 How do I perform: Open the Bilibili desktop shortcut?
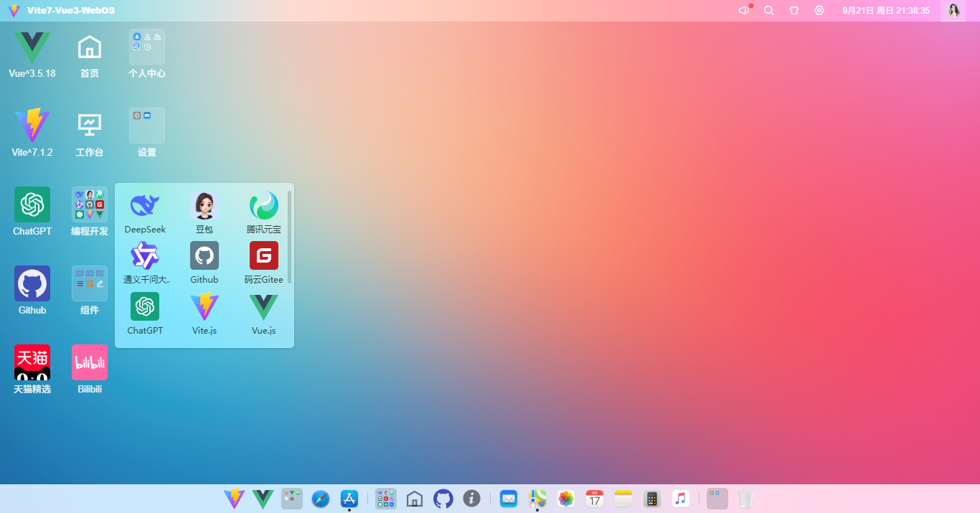click(x=90, y=363)
